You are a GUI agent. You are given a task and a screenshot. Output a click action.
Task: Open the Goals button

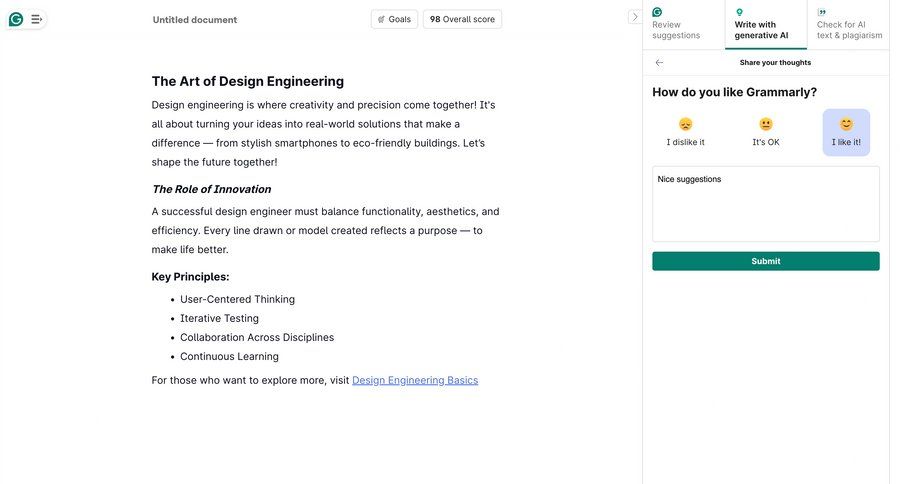click(394, 19)
